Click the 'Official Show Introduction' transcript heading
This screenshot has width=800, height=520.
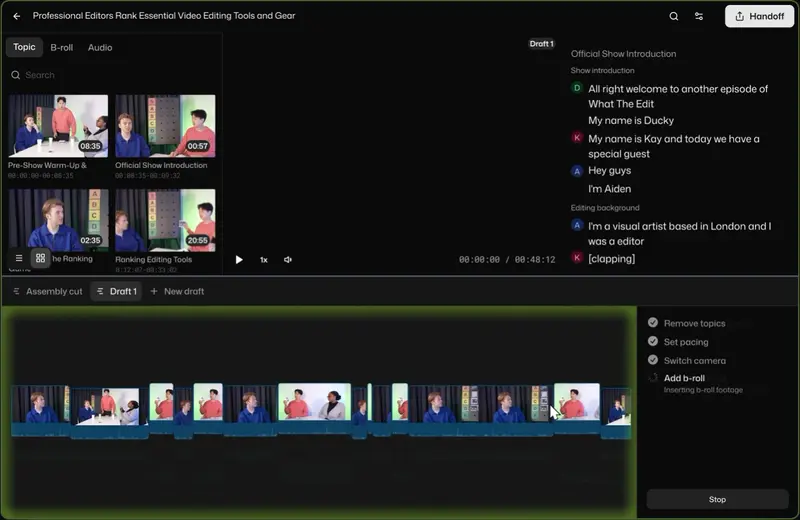point(623,54)
